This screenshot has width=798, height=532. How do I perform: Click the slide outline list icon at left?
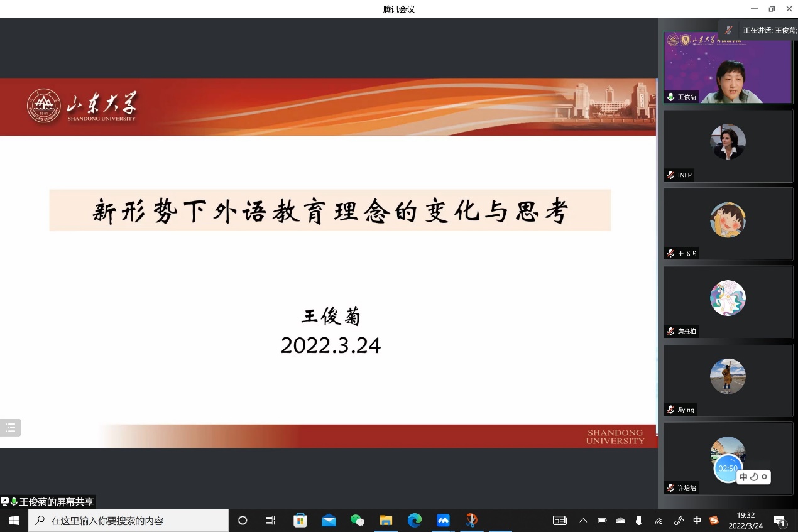tap(11, 428)
